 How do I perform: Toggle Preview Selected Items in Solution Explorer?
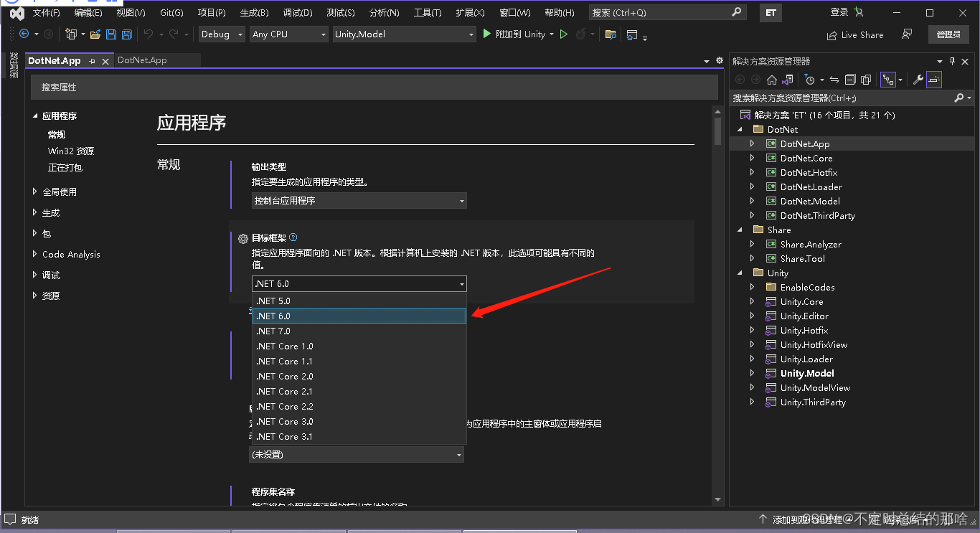933,80
